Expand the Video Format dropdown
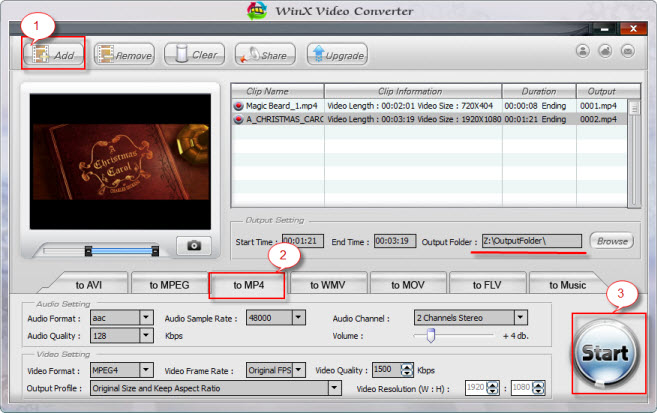The height and width of the screenshot is (413, 657). pyautogui.click(x=146, y=370)
